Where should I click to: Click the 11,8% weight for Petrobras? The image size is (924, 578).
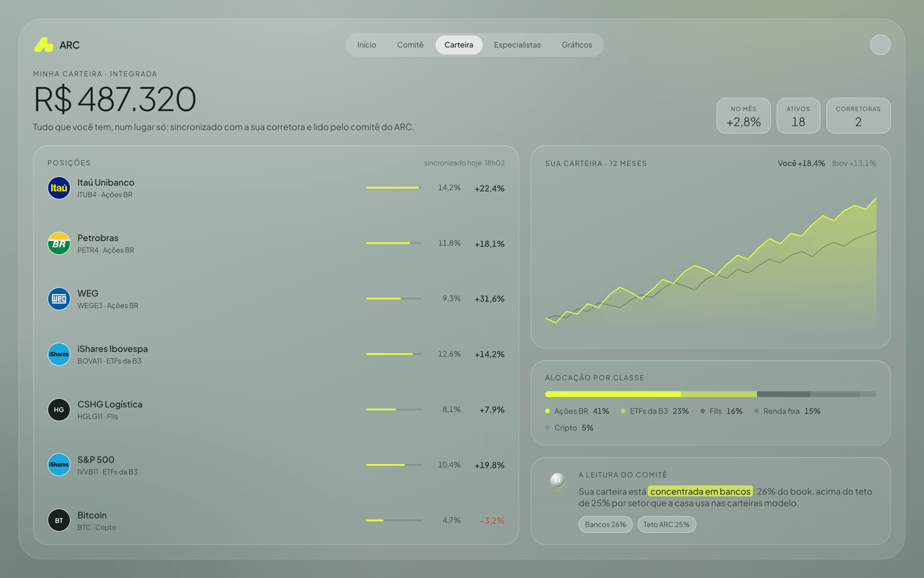[449, 243]
